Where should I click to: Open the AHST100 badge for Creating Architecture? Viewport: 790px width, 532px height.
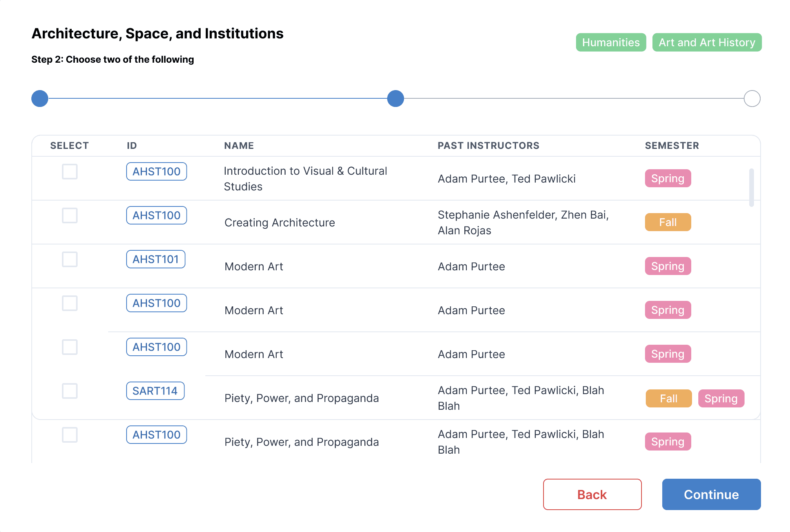(x=156, y=215)
